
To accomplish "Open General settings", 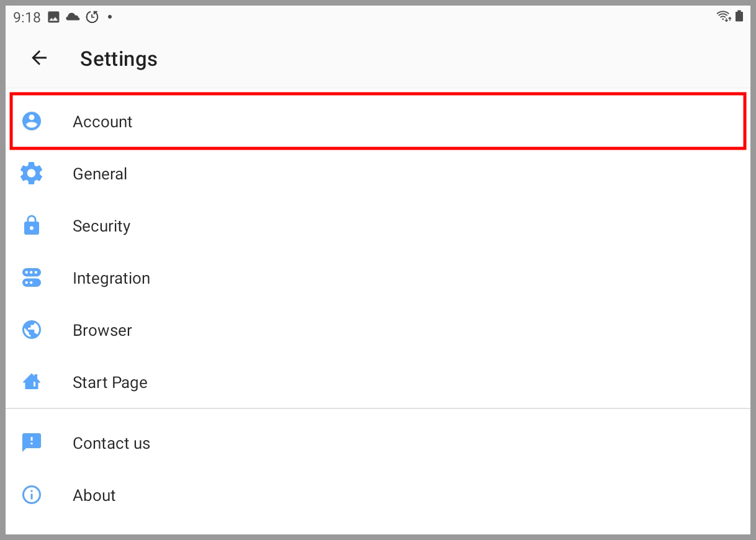I will click(x=378, y=174).
